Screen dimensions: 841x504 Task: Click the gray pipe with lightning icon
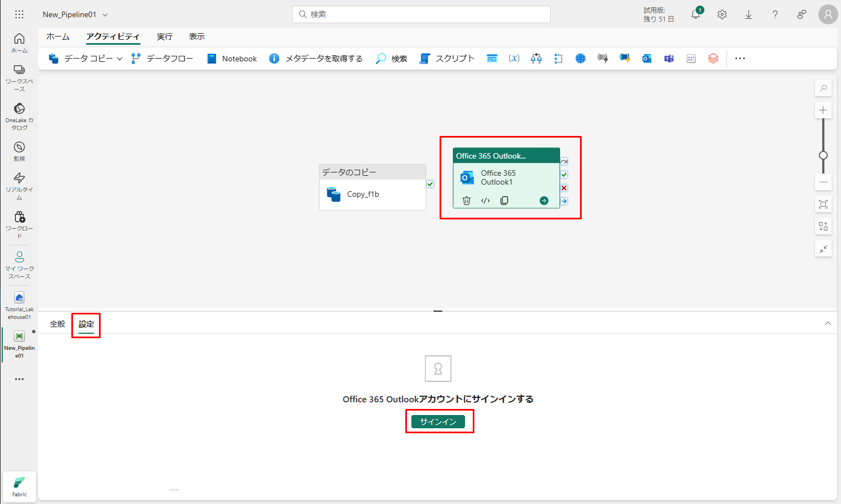coord(603,59)
